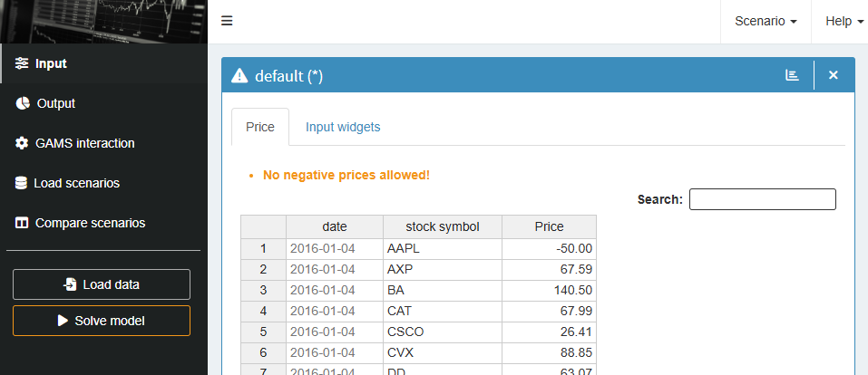
Task: Click the warning triangle icon beside default
Action: point(239,76)
